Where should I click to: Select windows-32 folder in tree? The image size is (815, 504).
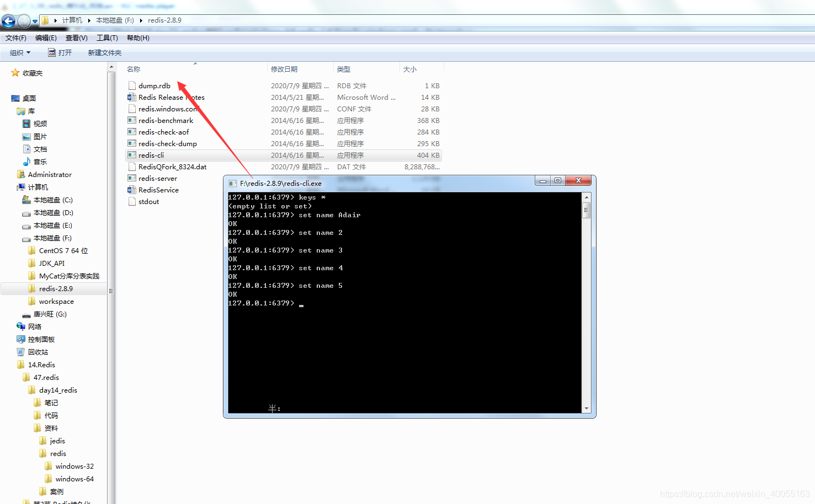tap(74, 466)
